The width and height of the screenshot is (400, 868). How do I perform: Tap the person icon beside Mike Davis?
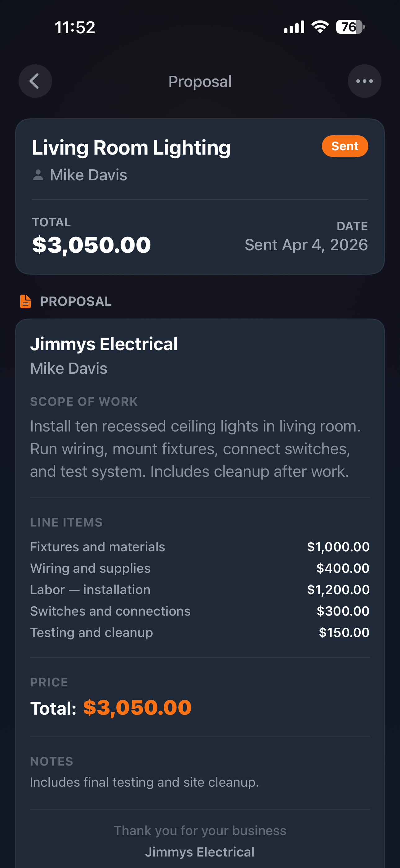pos(38,175)
